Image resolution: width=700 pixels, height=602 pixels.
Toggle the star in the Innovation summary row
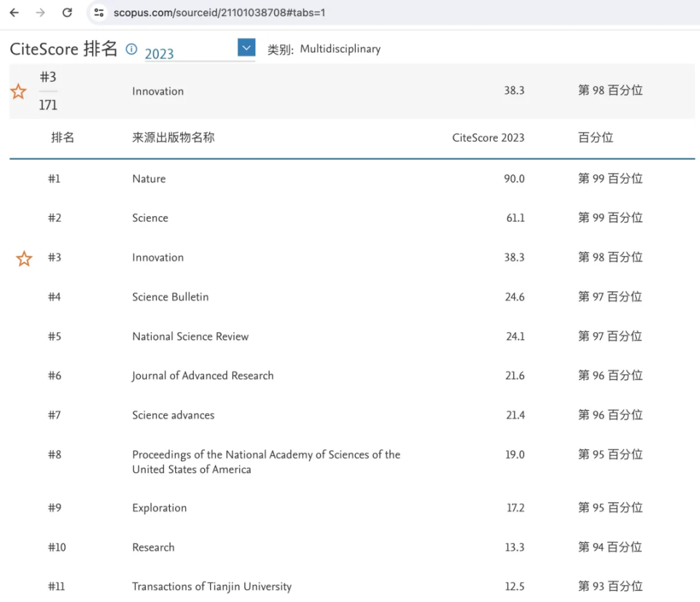coord(18,91)
